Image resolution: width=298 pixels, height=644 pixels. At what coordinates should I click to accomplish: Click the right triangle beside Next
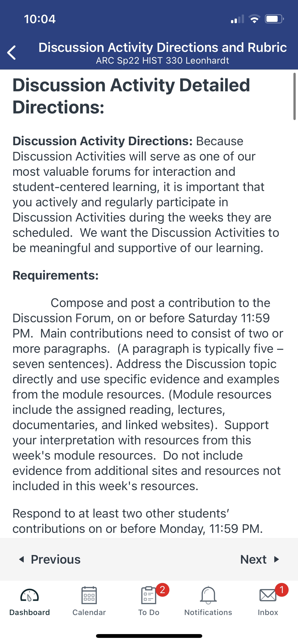[277, 559]
